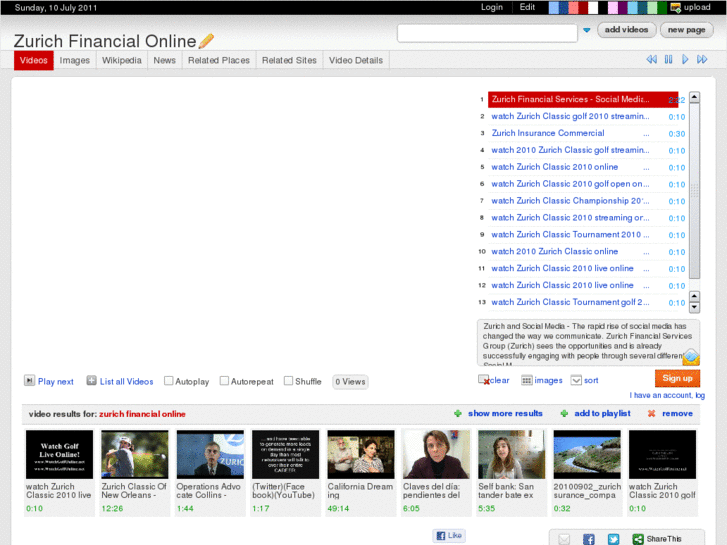Screen dimensions: 727x545
Task: Click the 0 Views button
Action: [x=351, y=382]
